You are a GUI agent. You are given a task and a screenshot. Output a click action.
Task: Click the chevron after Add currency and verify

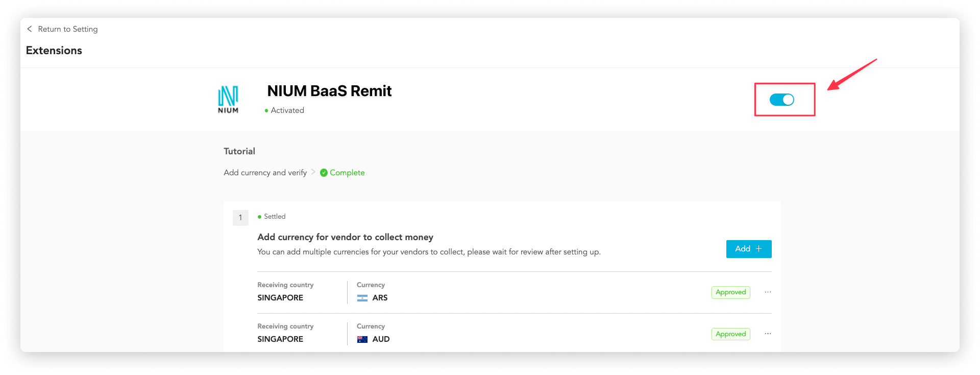[x=313, y=172]
